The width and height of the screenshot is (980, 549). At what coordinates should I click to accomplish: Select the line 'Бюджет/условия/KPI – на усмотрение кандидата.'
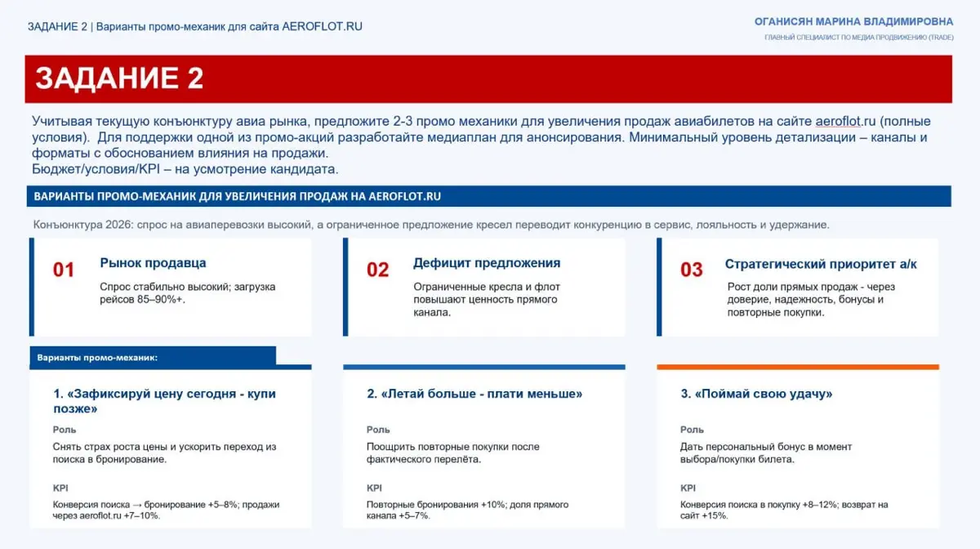[x=185, y=169]
